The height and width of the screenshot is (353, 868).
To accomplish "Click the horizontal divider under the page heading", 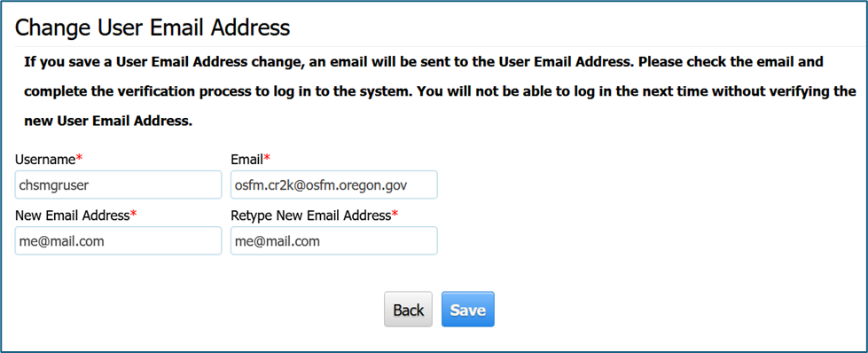I will [x=434, y=46].
